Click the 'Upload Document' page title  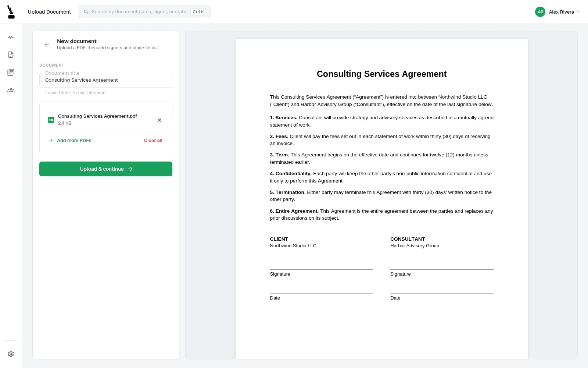click(x=49, y=12)
